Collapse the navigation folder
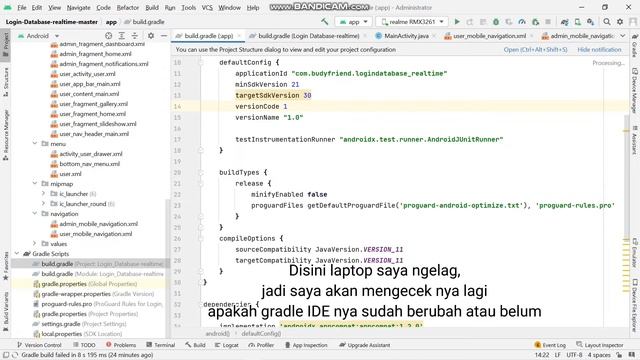The width and height of the screenshot is (640, 360). (x=35, y=213)
